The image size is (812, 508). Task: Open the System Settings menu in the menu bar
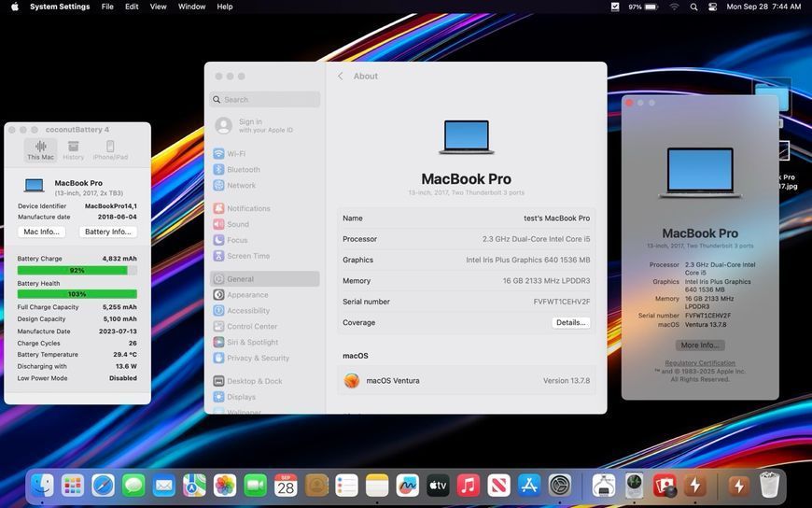(x=60, y=7)
